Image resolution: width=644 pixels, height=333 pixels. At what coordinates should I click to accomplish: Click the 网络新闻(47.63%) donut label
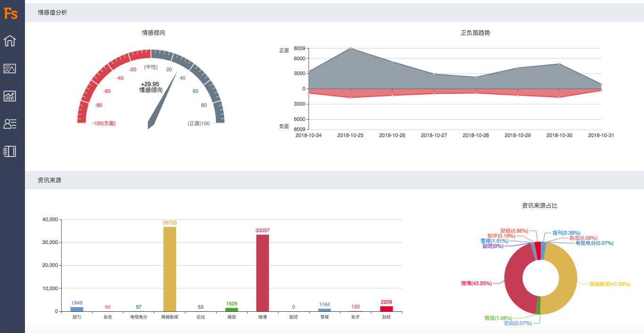[610, 284]
